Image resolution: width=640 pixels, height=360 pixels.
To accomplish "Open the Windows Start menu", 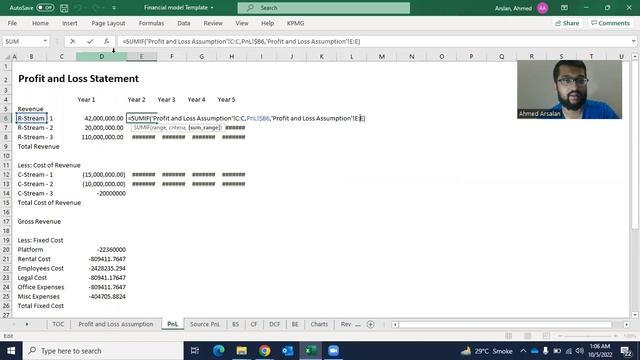I will point(11,351).
